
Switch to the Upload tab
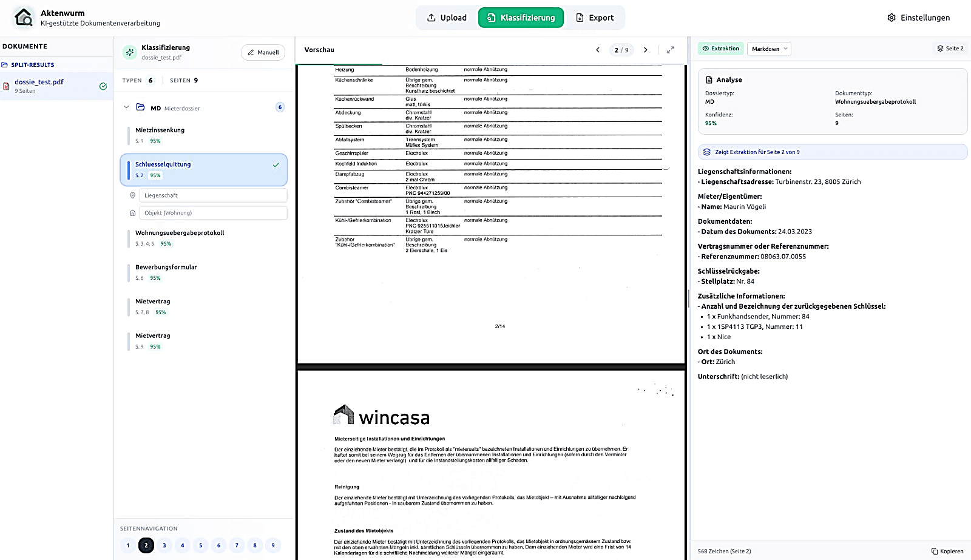(x=447, y=18)
